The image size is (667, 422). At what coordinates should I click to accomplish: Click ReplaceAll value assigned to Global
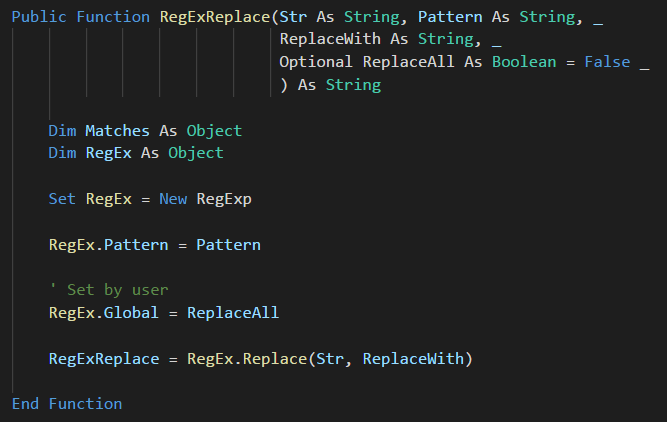tap(233, 313)
